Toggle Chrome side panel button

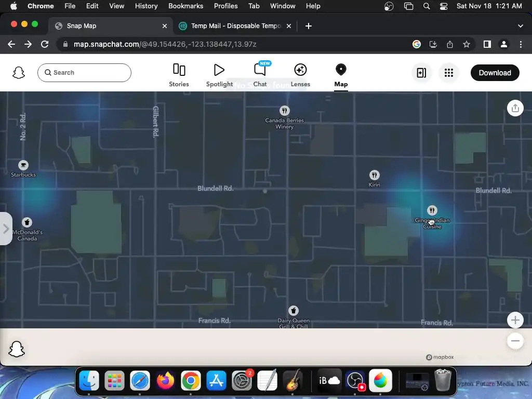pos(487,44)
